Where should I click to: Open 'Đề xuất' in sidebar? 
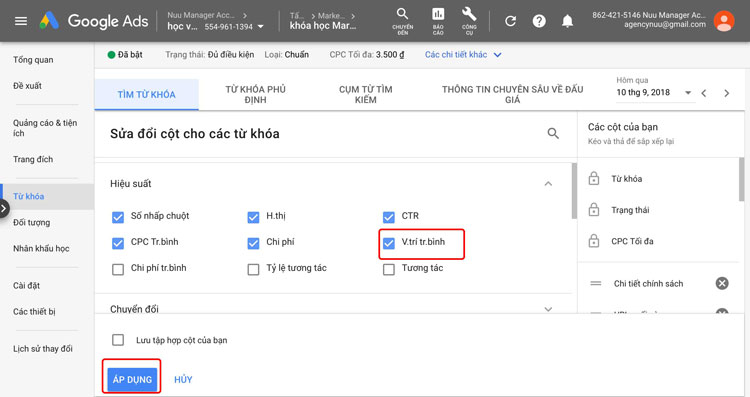point(27,86)
